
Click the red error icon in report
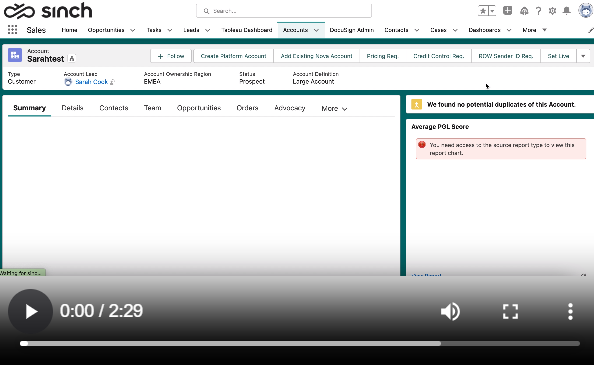tap(422, 145)
